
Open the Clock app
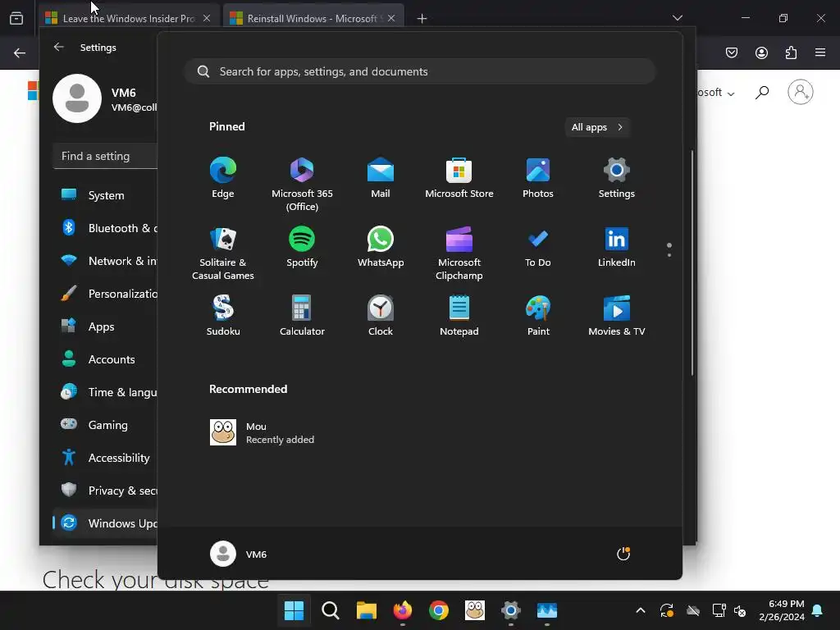[381, 316]
